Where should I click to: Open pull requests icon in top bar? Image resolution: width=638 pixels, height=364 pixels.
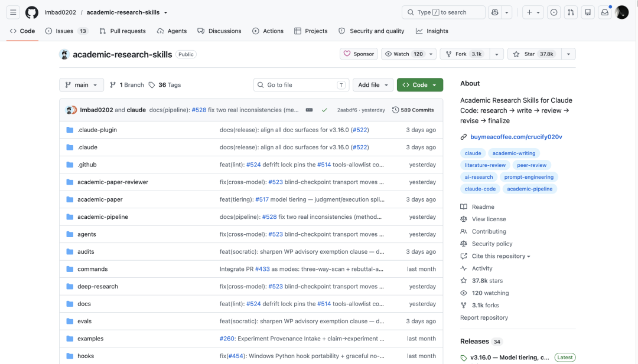tap(571, 12)
